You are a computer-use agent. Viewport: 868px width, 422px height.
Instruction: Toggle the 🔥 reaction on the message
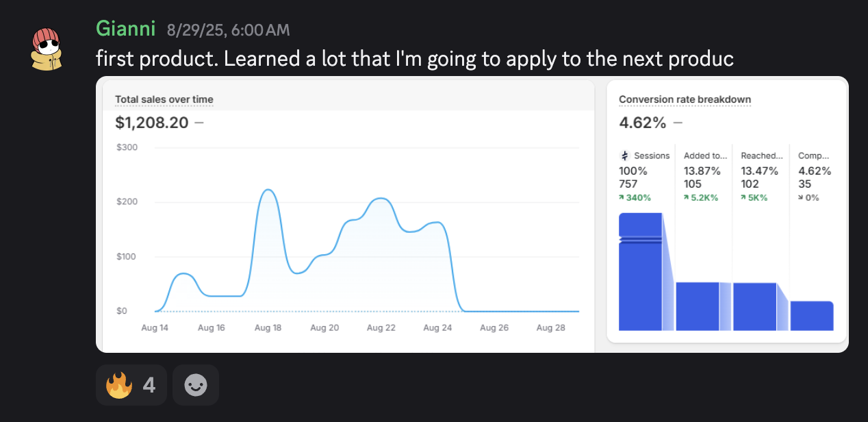pyautogui.click(x=131, y=384)
